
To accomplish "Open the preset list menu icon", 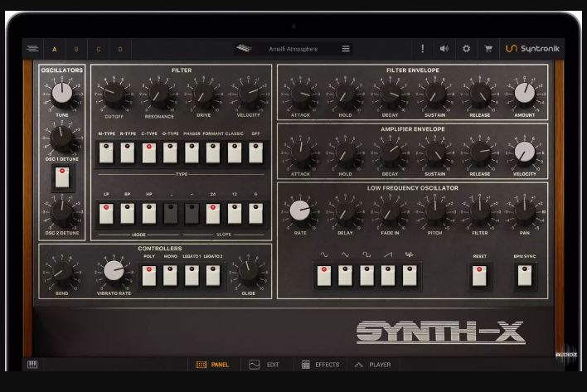I will (x=346, y=49).
